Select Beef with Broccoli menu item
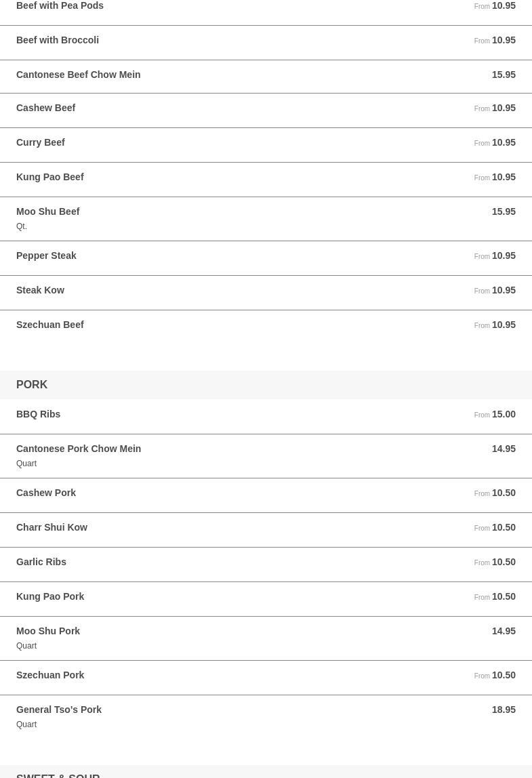532x778 pixels. click(x=266, y=43)
